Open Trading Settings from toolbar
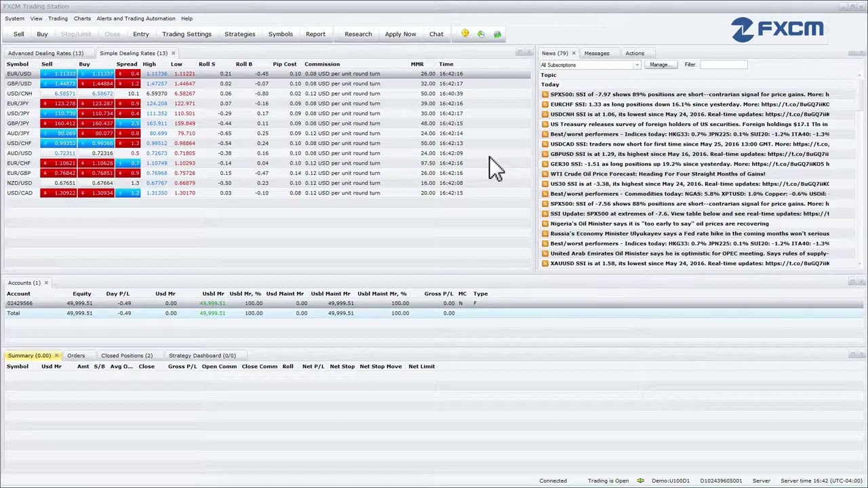868x488 pixels. [x=186, y=34]
